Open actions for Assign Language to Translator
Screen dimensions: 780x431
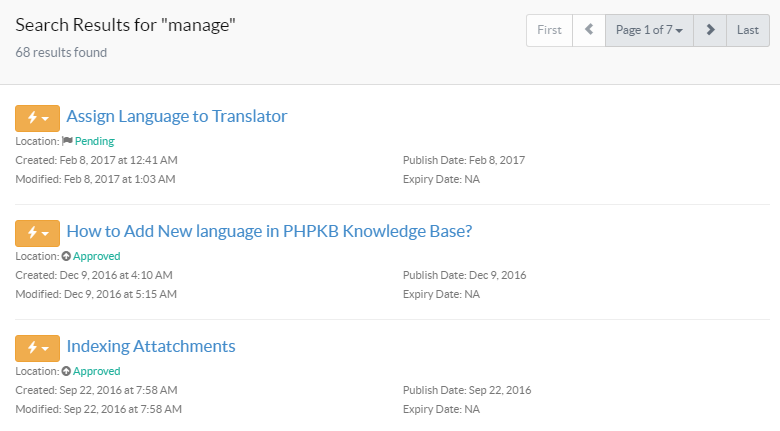(x=37, y=118)
